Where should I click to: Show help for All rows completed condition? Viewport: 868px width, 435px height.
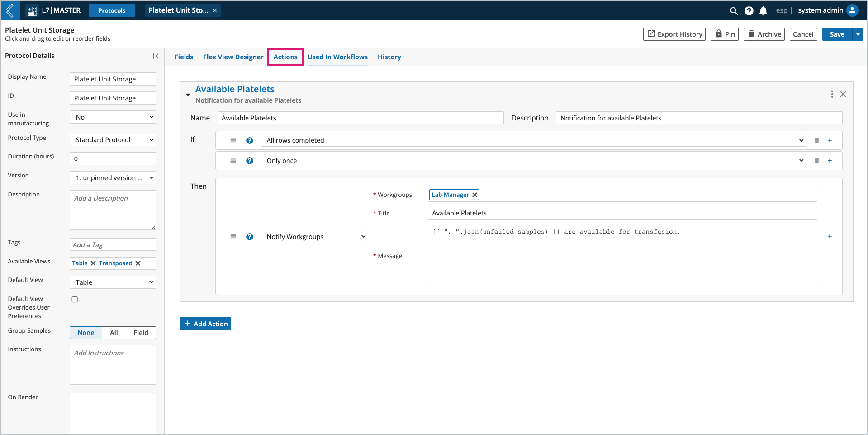click(x=250, y=140)
